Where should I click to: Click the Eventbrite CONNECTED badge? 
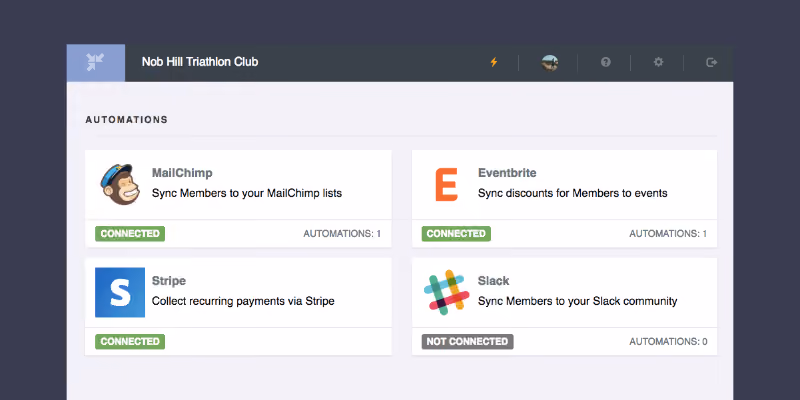pyautogui.click(x=456, y=234)
